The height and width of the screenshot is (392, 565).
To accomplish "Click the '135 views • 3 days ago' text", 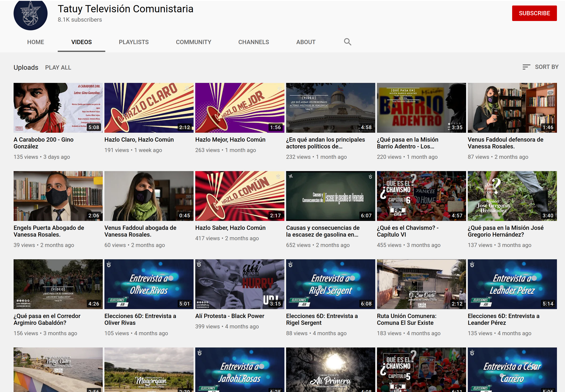I will pyautogui.click(x=42, y=157).
